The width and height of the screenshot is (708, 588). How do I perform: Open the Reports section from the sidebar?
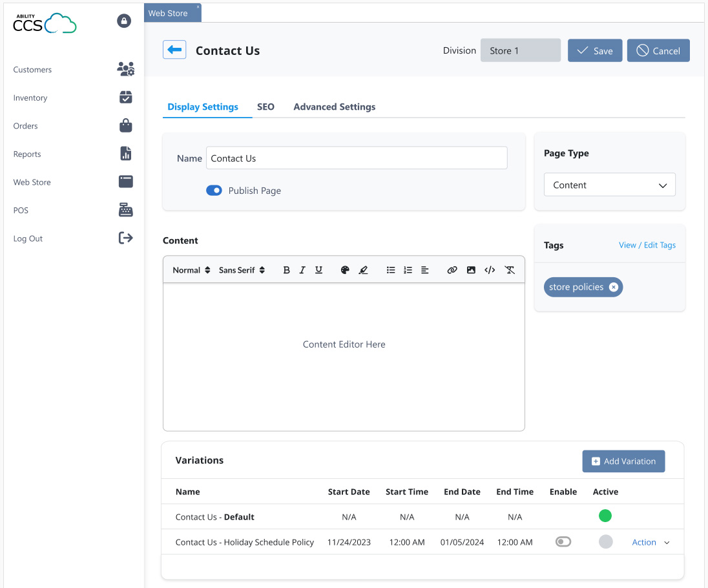(x=26, y=154)
